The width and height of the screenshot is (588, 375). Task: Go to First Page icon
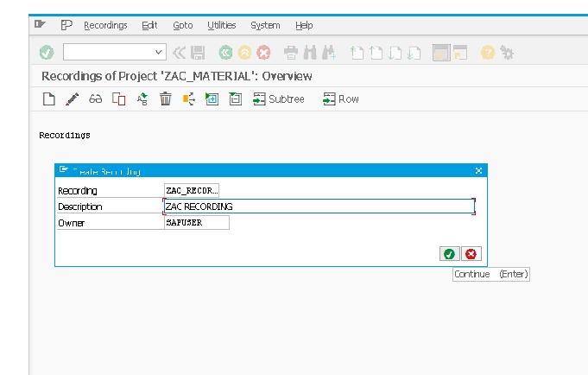(x=357, y=53)
